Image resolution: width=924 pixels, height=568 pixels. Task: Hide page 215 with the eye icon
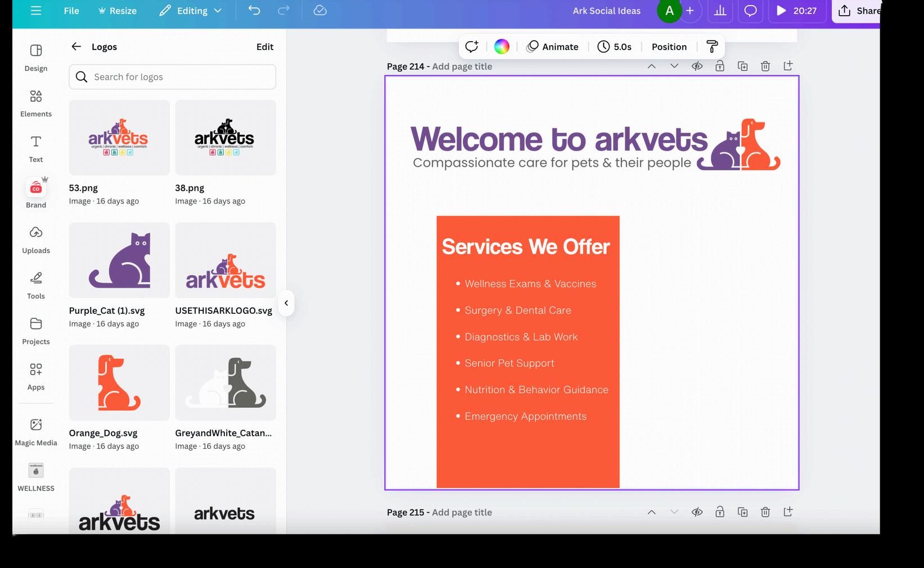tap(697, 512)
